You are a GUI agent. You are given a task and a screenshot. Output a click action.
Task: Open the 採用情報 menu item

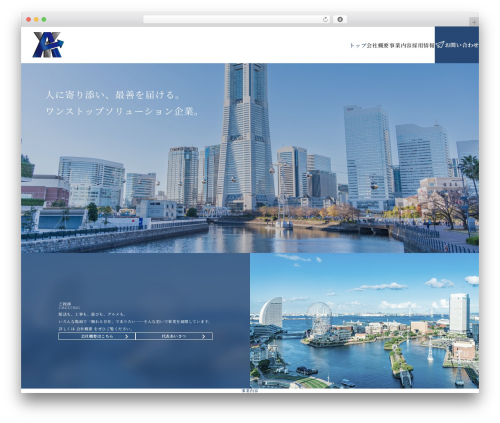coord(423,45)
